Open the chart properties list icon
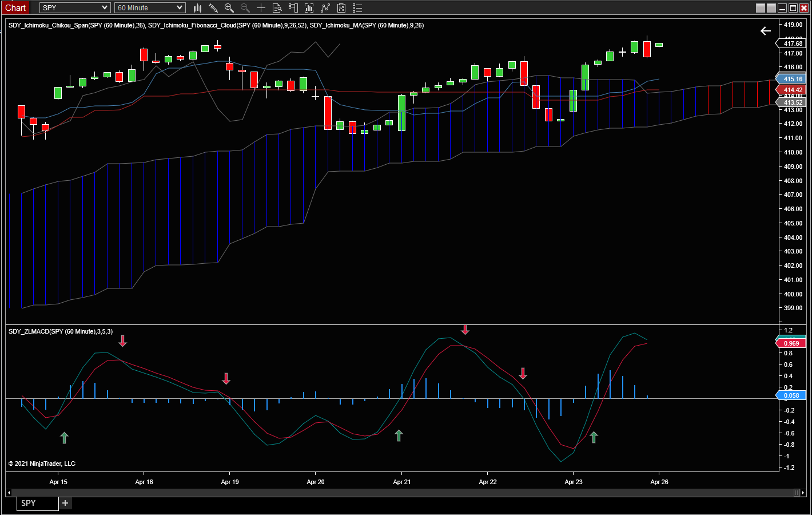812x515 pixels. [x=357, y=8]
